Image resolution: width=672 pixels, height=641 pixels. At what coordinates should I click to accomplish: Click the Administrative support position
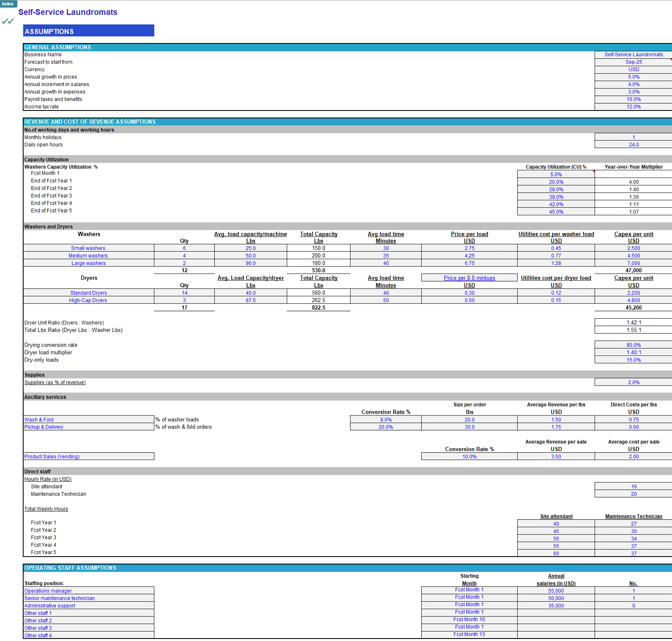tap(89, 606)
